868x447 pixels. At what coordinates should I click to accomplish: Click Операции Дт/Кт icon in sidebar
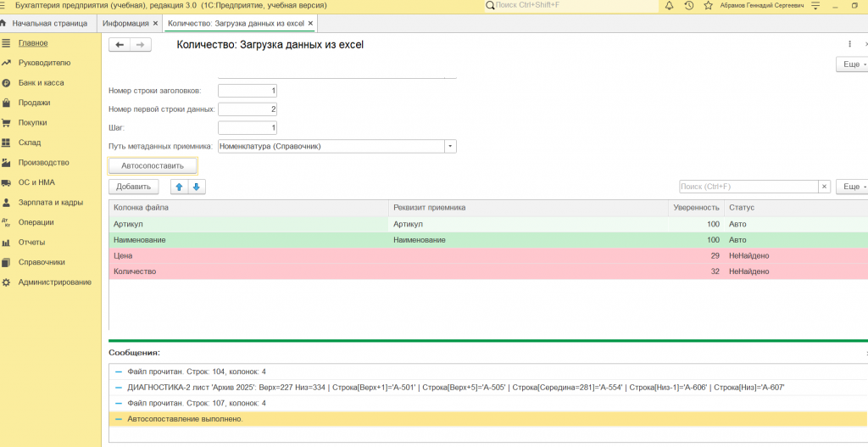coord(6,223)
